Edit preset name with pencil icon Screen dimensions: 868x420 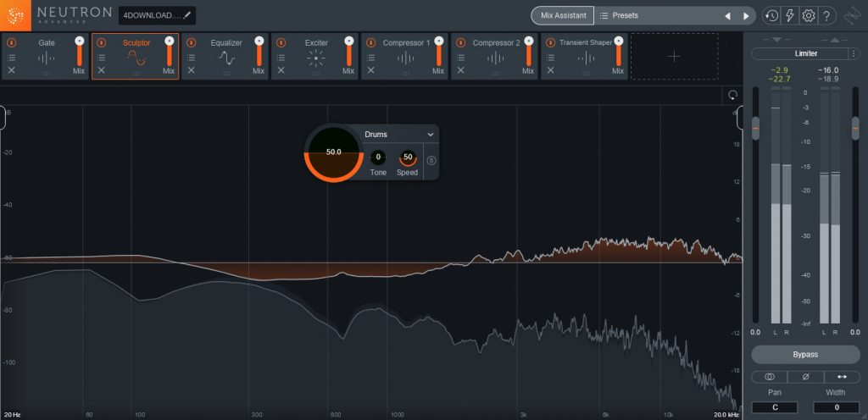click(x=187, y=15)
